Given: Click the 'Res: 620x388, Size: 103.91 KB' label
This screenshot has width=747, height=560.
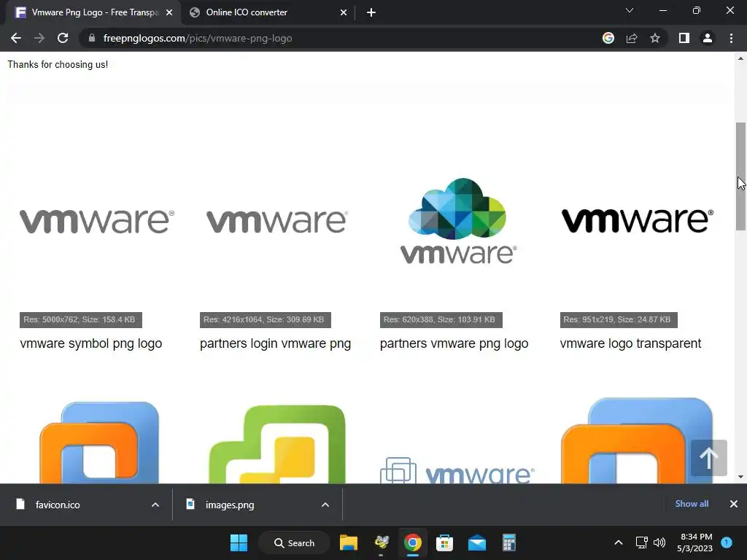Looking at the screenshot, I should tap(441, 319).
